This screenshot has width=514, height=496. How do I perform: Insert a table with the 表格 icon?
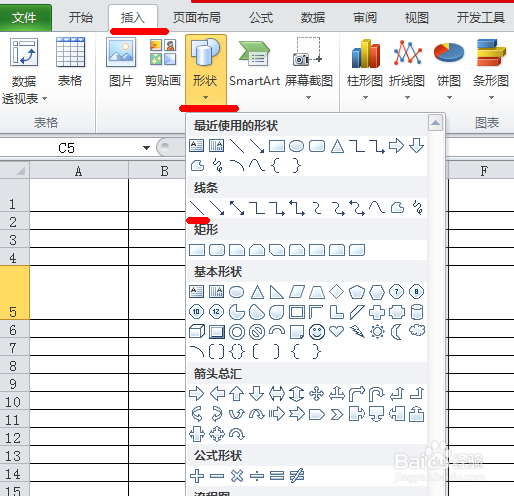[70, 53]
